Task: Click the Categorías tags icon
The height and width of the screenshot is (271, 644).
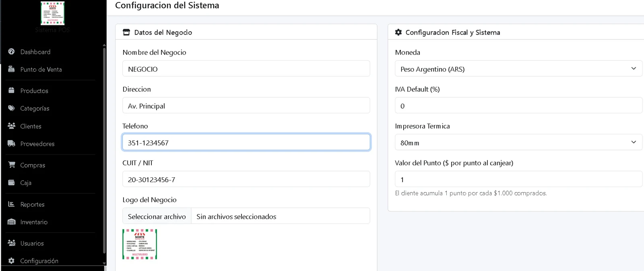Action: [11, 108]
